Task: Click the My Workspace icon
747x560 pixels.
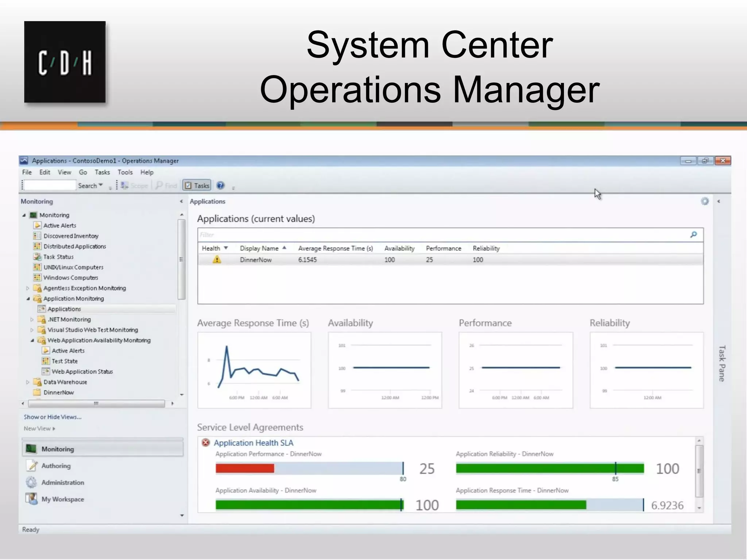Action: tap(32, 499)
